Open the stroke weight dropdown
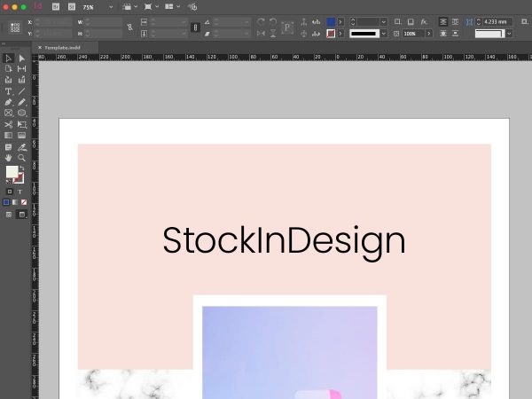 pyautogui.click(x=384, y=22)
